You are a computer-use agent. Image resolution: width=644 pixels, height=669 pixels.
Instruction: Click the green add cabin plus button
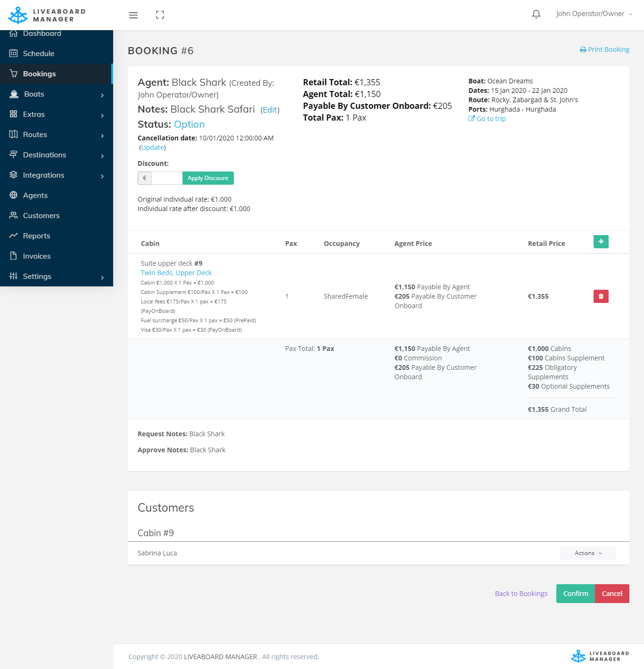[x=601, y=242]
